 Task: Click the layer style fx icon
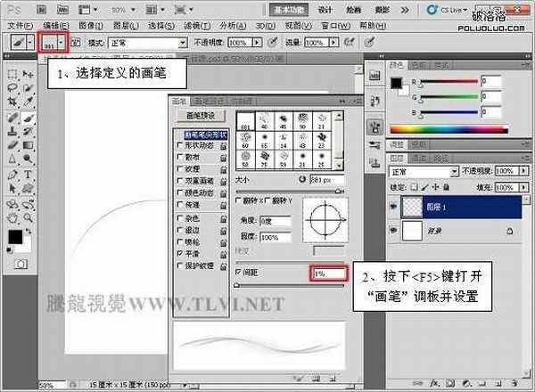coord(434,383)
